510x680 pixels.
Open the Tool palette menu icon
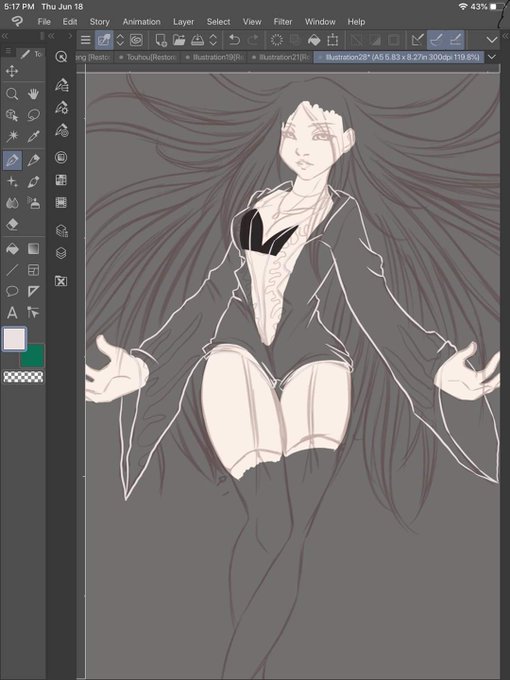click(x=8, y=52)
